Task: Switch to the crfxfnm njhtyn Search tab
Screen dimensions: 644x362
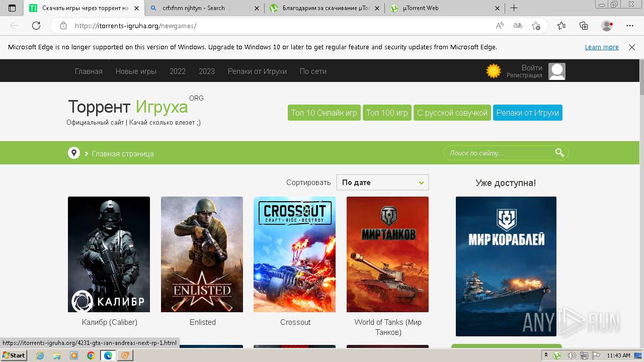Action: [205, 8]
